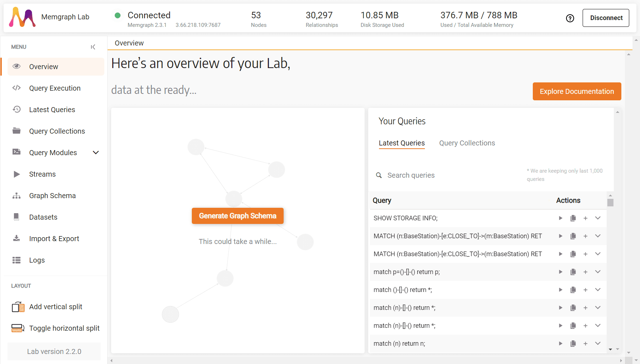Image resolution: width=640 pixels, height=364 pixels.
Task: Expand the SHOW STORAGE INFO query row
Action: click(x=598, y=218)
